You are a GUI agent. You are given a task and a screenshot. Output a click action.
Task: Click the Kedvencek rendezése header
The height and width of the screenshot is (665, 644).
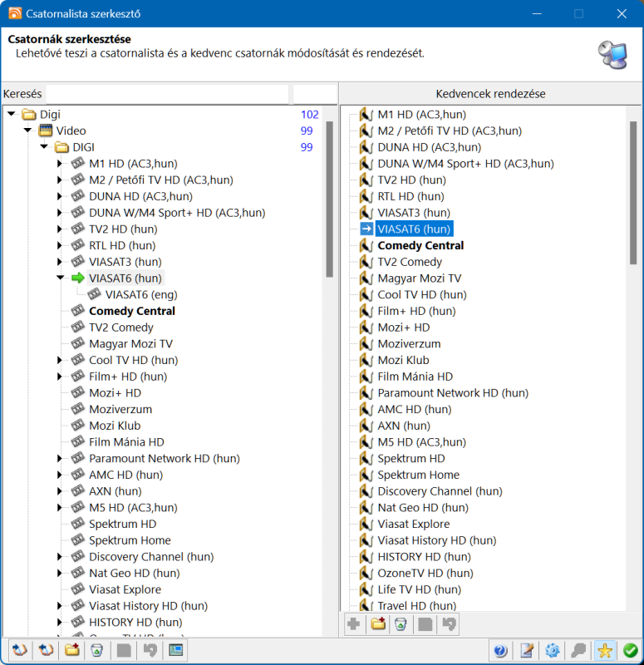(x=490, y=94)
